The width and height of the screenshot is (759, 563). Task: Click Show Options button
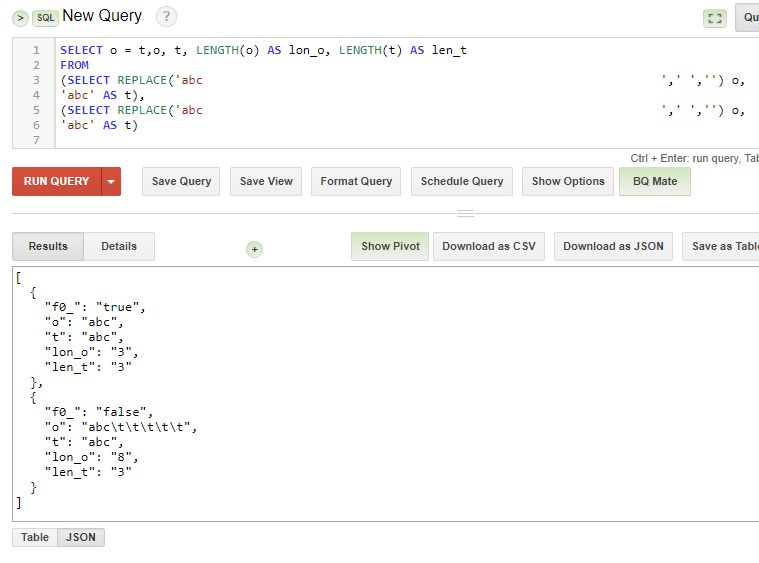tap(568, 182)
